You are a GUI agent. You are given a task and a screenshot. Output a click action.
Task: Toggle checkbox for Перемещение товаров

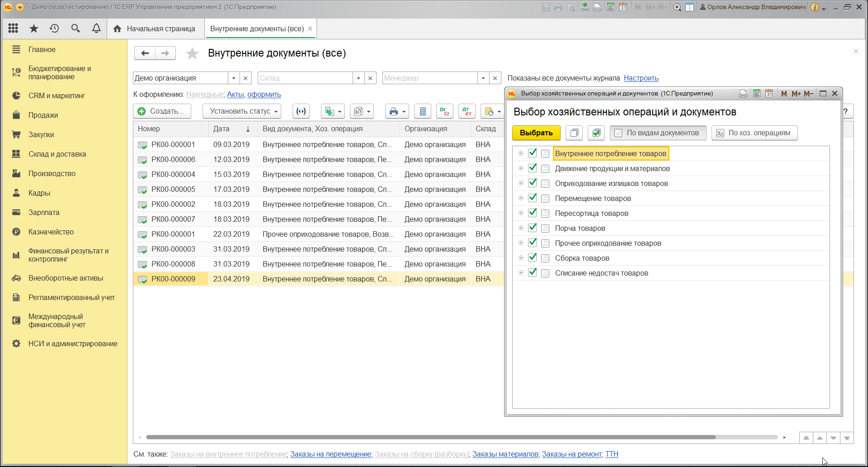click(x=533, y=198)
